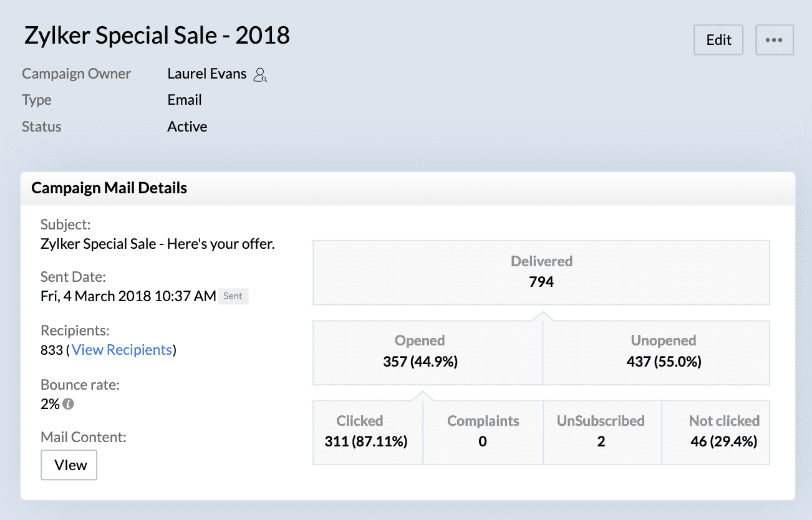This screenshot has width=812, height=520.
Task: Open the owner lookup icon beside Laurel Evans
Action: [x=261, y=75]
